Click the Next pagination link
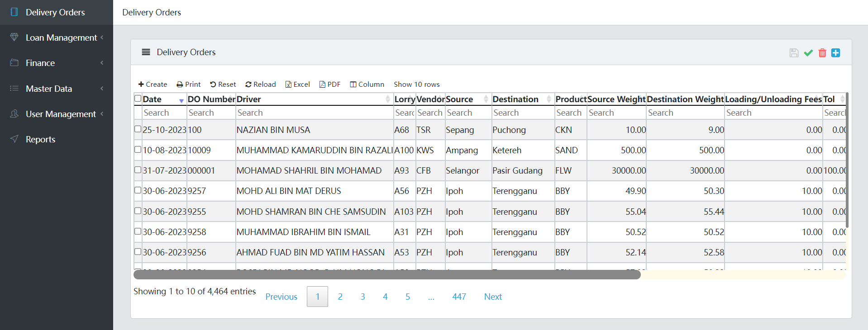The height and width of the screenshot is (330, 868). (493, 297)
